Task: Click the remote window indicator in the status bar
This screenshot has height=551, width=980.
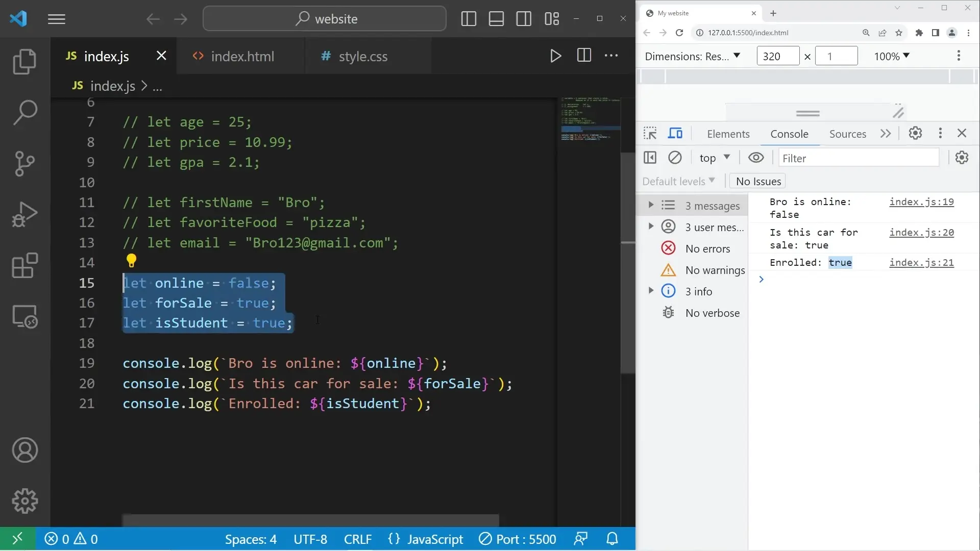Action: coord(17,539)
